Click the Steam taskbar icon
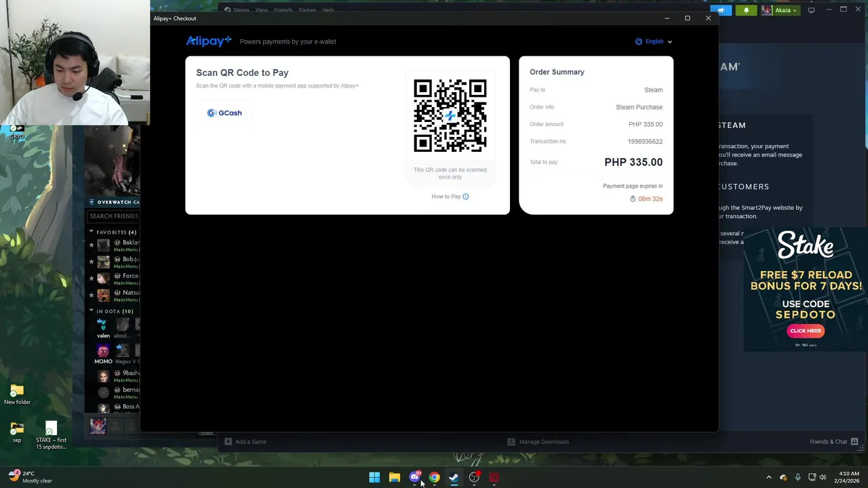 pos(454,478)
